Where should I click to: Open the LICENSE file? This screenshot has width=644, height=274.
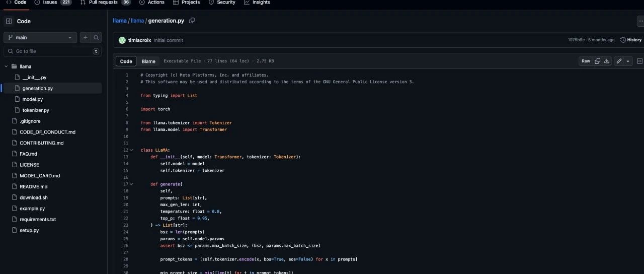pyautogui.click(x=29, y=165)
